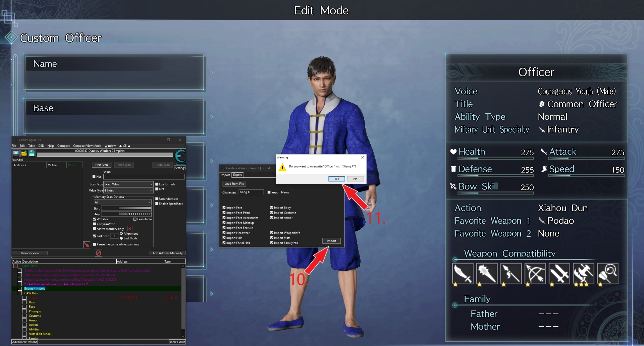The height and width of the screenshot is (346, 644).
Task: Enable the Unrandomizer checkbox
Action: 157,199
